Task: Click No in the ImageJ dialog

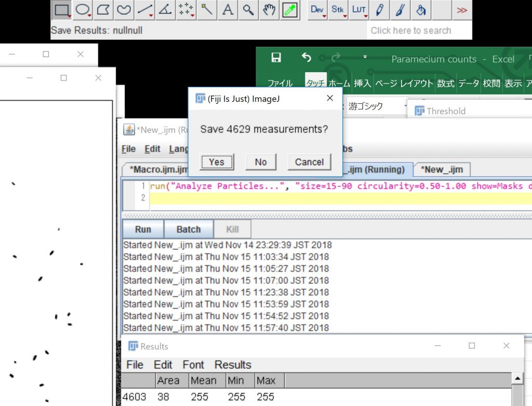Action: 261,162
